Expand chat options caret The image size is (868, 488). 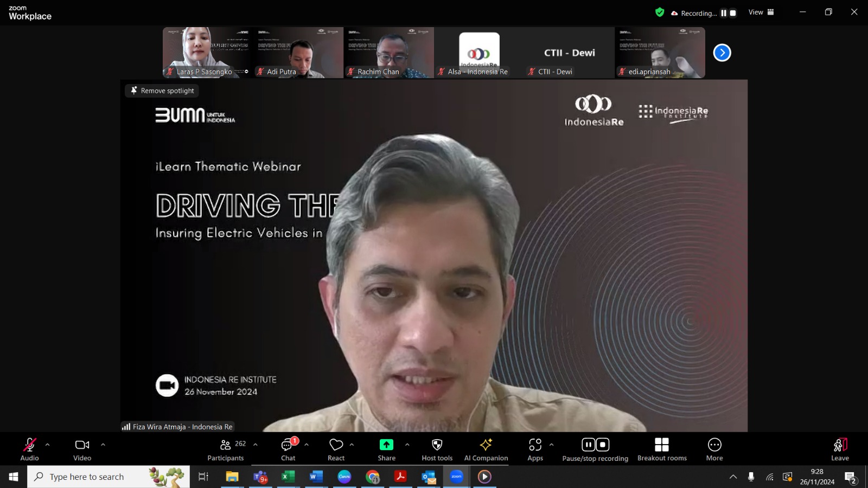coord(307,445)
